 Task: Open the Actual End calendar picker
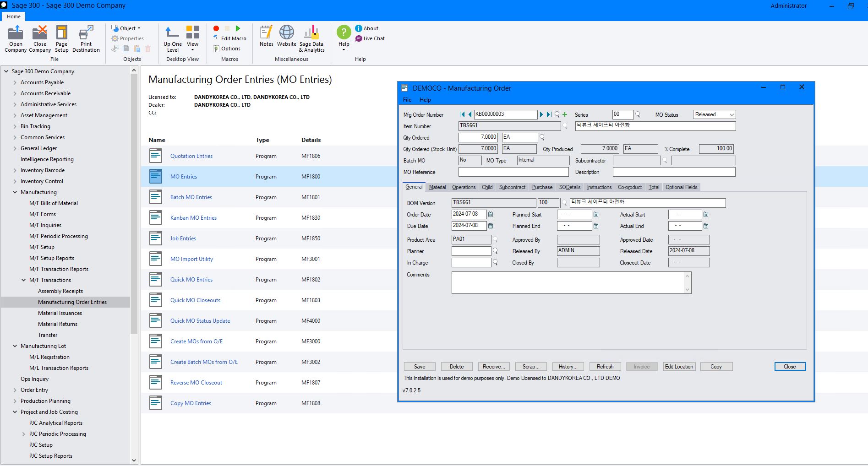pyautogui.click(x=706, y=226)
